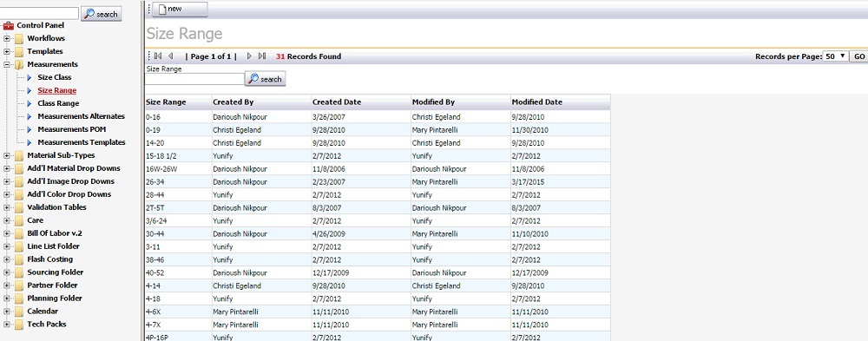The height and width of the screenshot is (341, 868).
Task: Select the Control Panel root label
Action: [x=41, y=25]
